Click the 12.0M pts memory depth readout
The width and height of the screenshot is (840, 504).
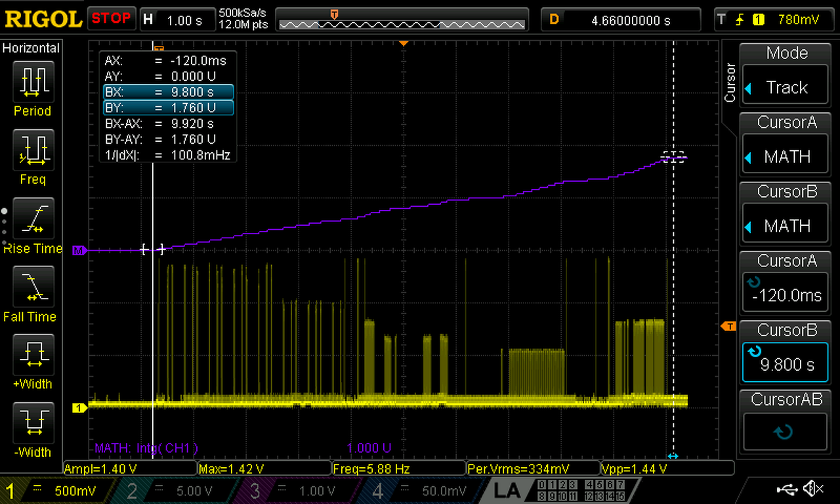point(242,24)
